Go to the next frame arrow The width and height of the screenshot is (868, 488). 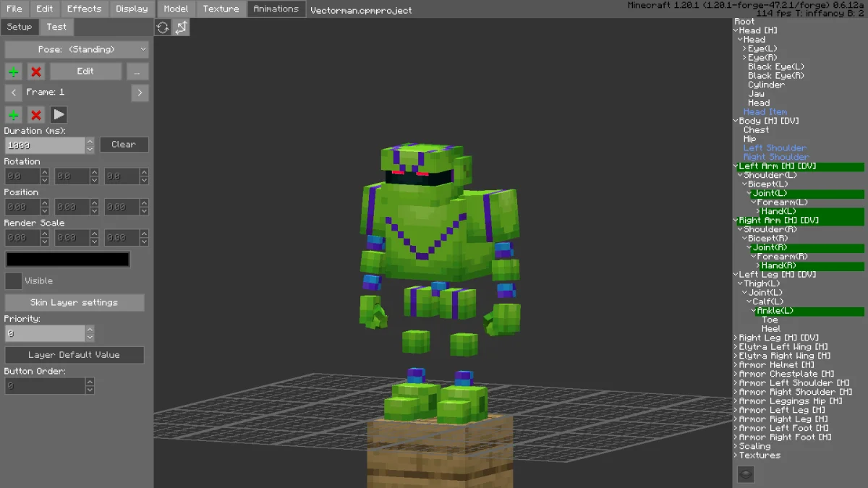point(140,93)
